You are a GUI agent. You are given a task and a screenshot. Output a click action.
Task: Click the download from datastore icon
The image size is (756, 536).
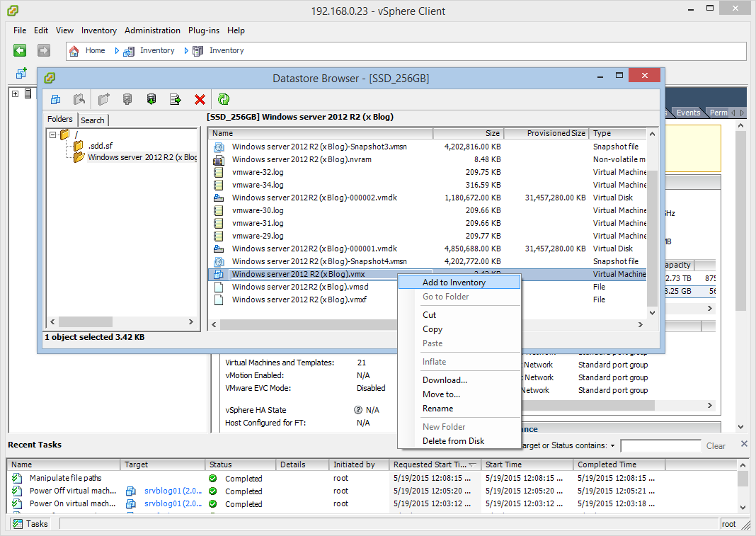coord(151,99)
